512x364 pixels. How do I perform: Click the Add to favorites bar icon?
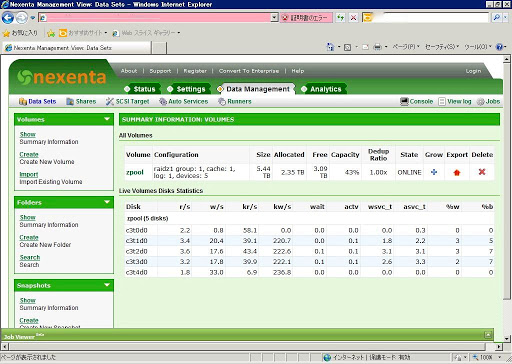point(51,33)
